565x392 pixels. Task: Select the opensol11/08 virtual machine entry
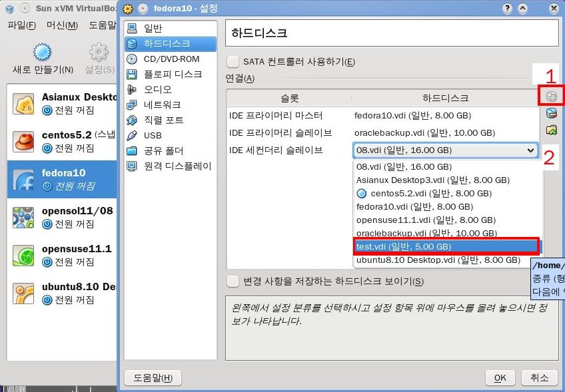(62, 217)
